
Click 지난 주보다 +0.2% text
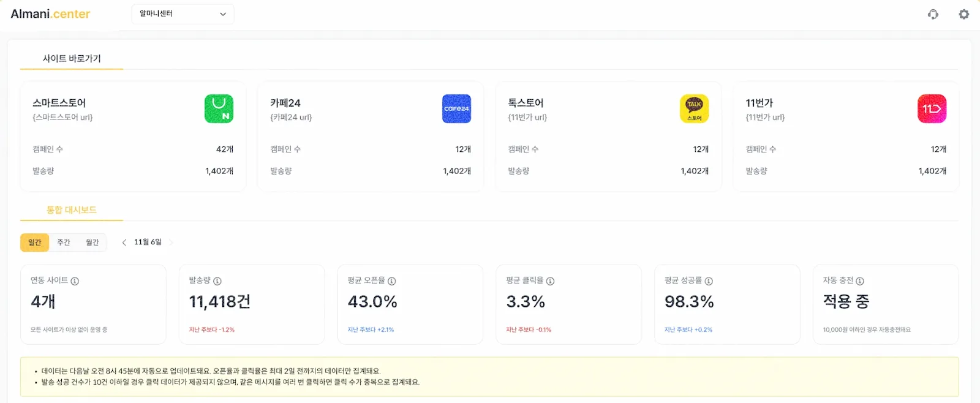point(688,330)
